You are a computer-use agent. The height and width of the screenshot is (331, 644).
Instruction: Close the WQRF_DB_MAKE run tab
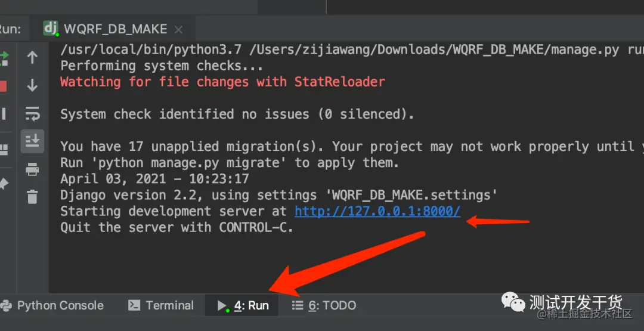178,30
